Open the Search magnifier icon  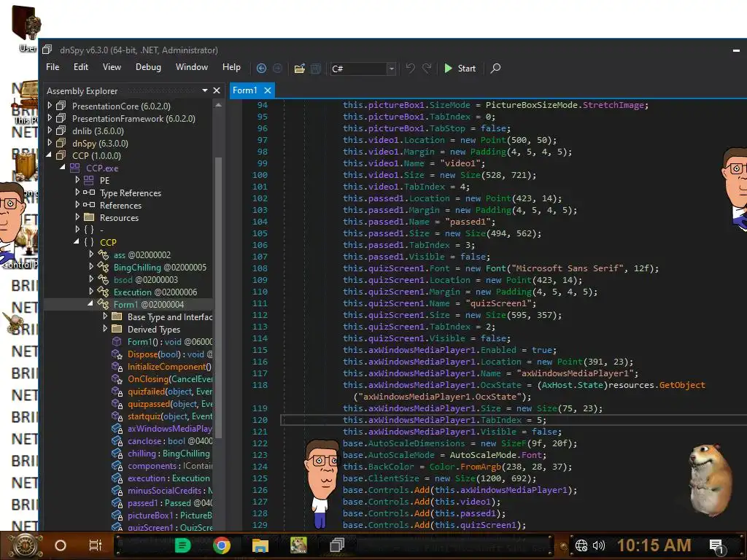pos(495,68)
